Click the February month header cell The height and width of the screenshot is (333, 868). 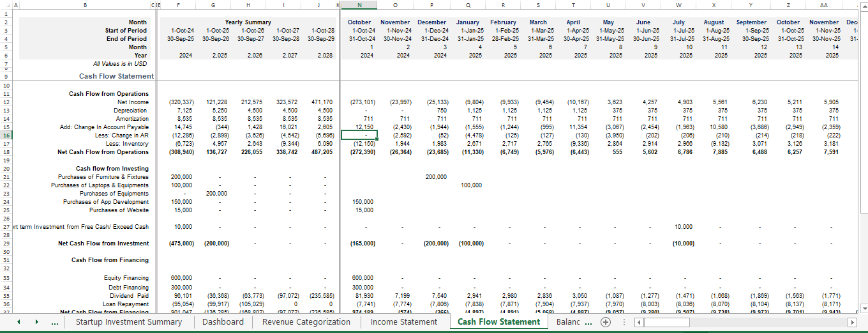click(504, 22)
